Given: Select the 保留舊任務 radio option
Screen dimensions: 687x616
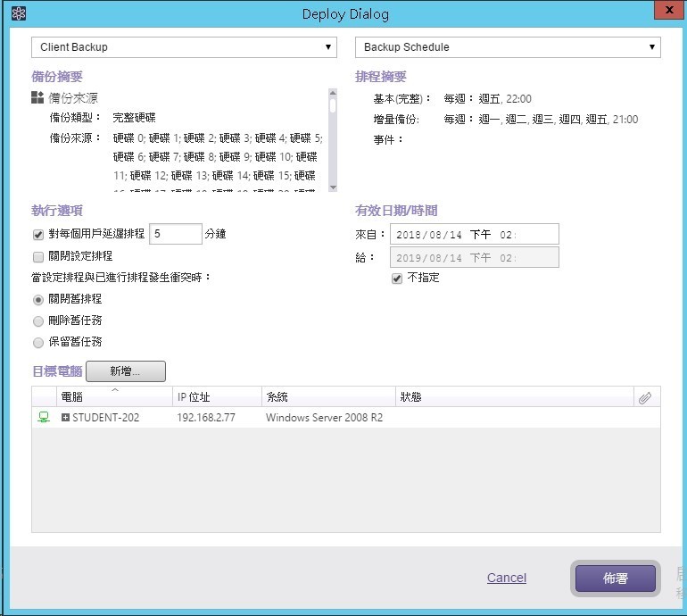Looking at the screenshot, I should (38, 342).
